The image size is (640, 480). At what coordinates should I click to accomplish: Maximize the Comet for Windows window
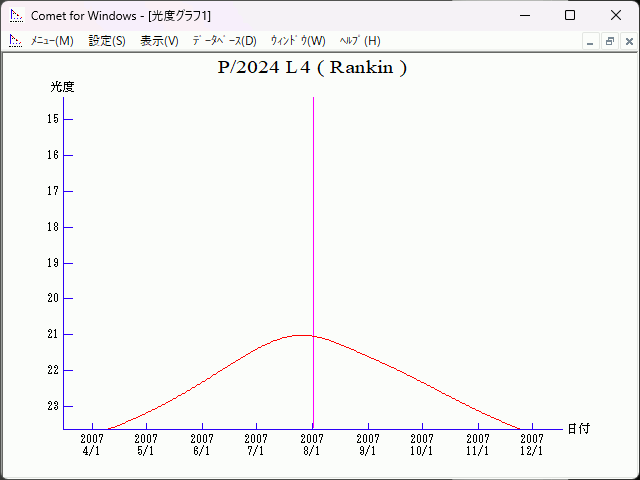(x=570, y=15)
